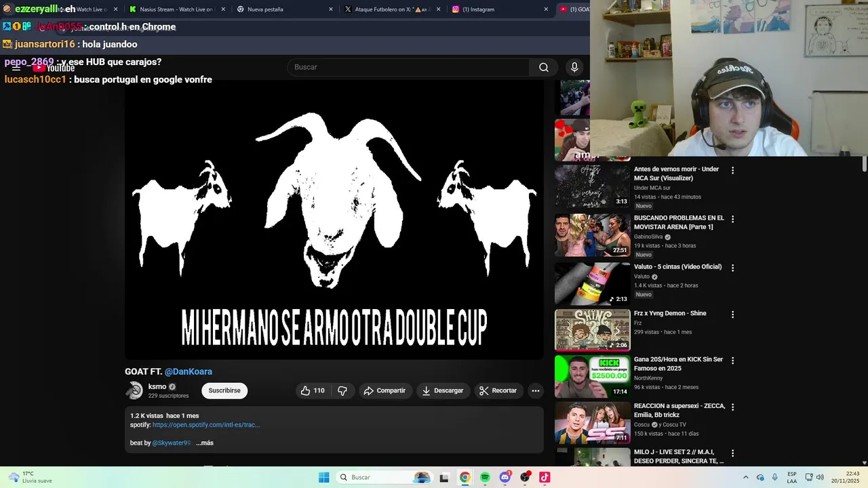Image resolution: width=868 pixels, height=488 pixels.
Task: Click the ESP LAA language indicator
Action: pyautogui.click(x=792, y=477)
